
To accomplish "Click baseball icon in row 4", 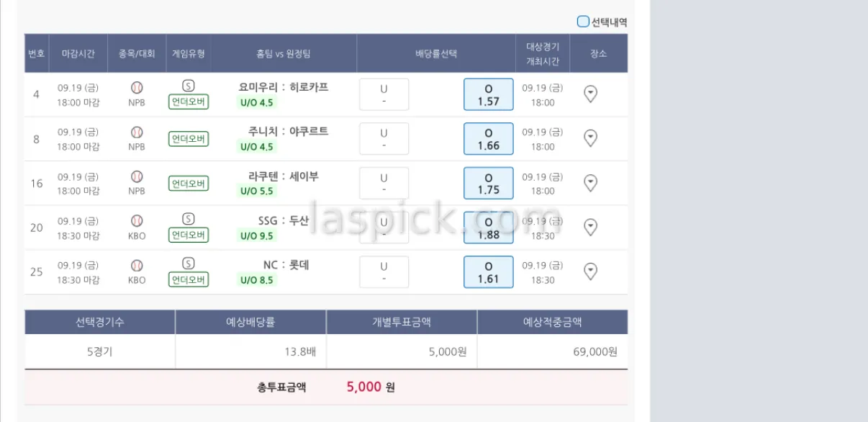I will pyautogui.click(x=137, y=88).
